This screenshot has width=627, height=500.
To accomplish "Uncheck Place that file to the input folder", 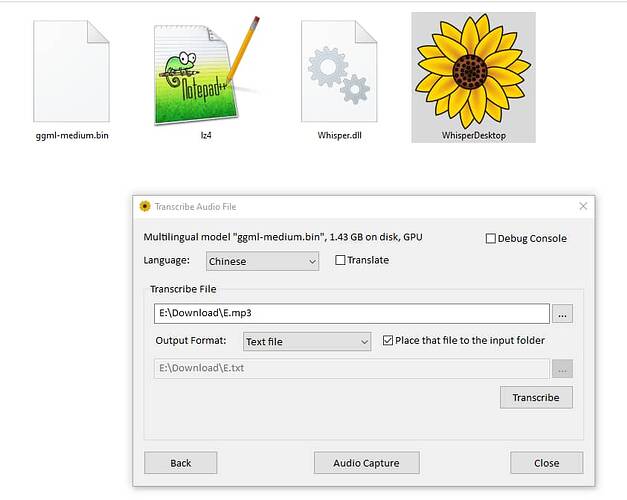I will coord(387,340).
